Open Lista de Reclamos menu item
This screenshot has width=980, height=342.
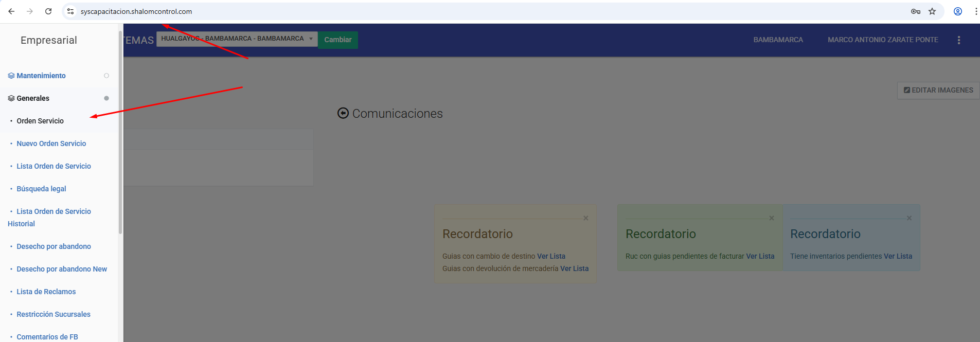tap(46, 292)
